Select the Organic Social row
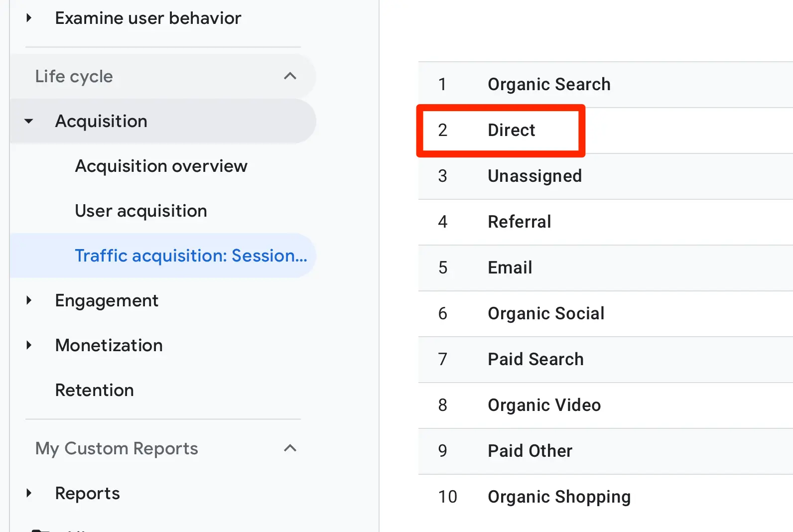 tap(546, 313)
